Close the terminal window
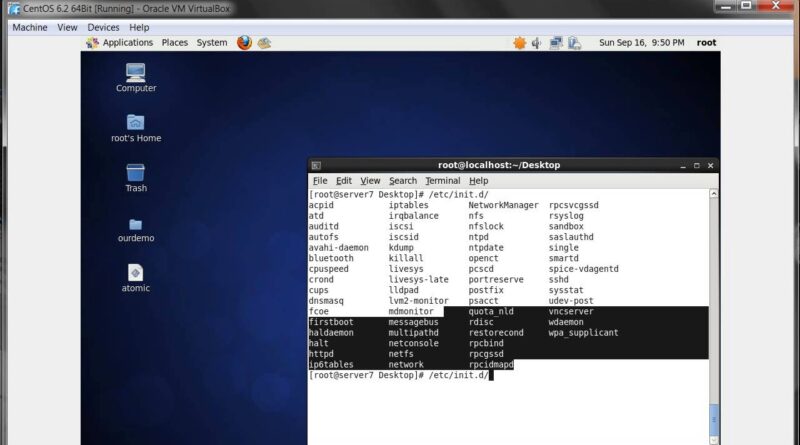 (x=710, y=165)
